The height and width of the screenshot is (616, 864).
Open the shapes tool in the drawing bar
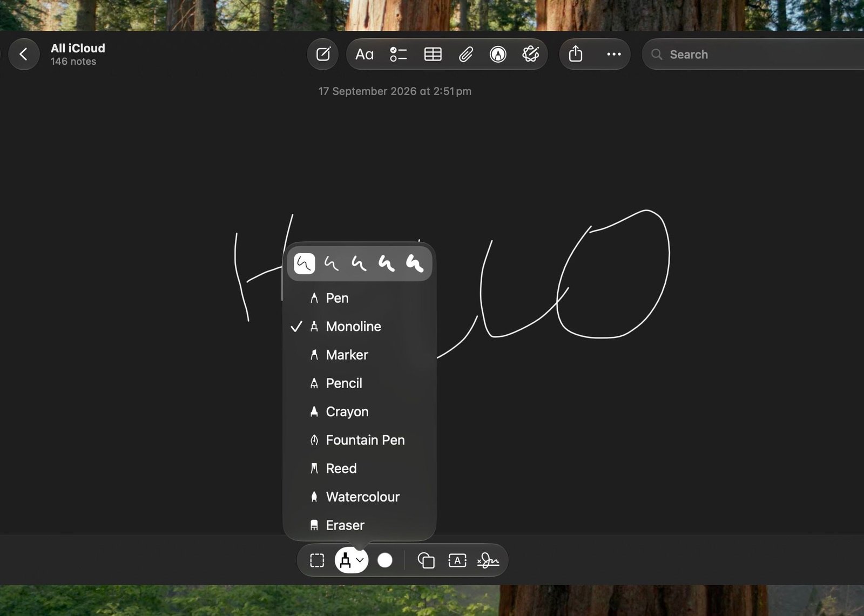click(426, 560)
